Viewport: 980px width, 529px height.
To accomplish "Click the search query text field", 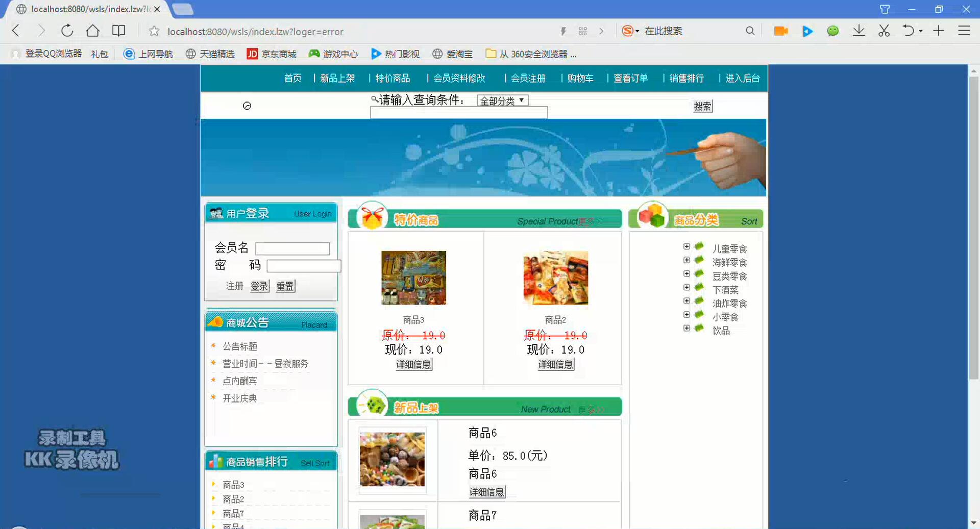I will (459, 113).
